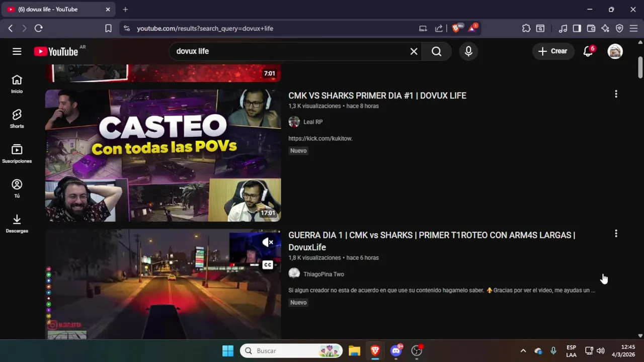Screen dimensions: 644x362
Task: Open File Explorer from taskbar
Action: (x=355, y=351)
